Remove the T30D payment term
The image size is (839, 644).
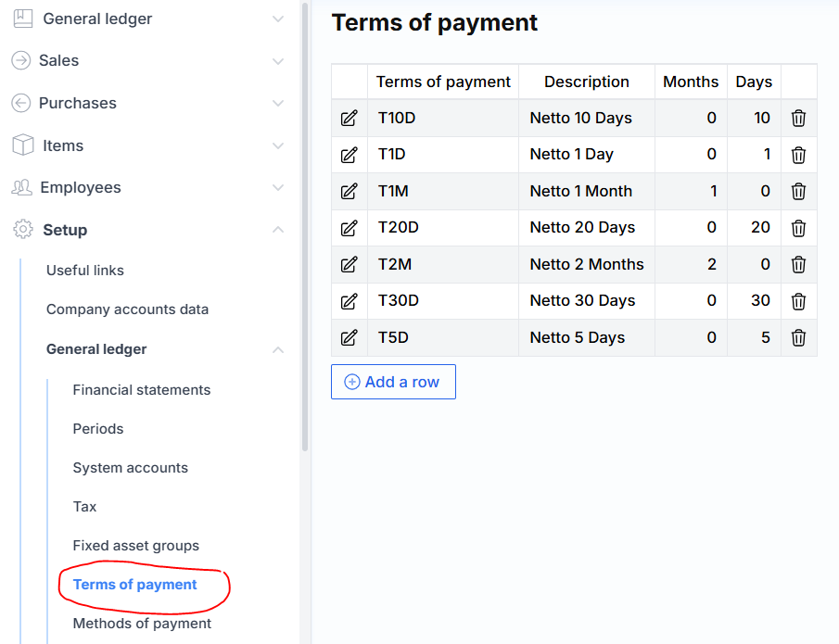click(798, 301)
